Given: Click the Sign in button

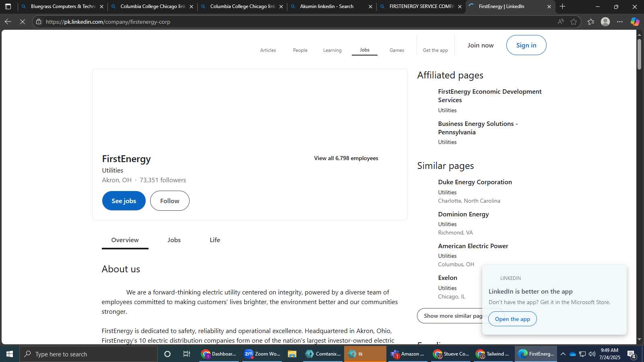Looking at the screenshot, I should (x=526, y=45).
